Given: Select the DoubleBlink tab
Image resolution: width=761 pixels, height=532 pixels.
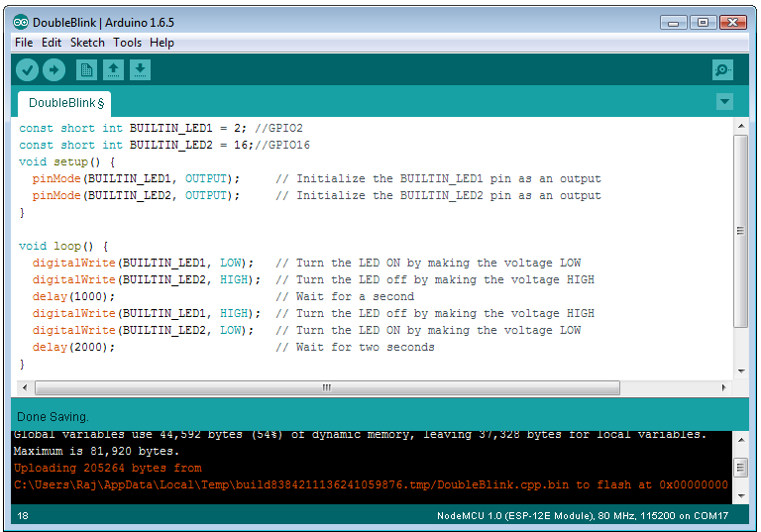Looking at the screenshot, I should 64,103.
